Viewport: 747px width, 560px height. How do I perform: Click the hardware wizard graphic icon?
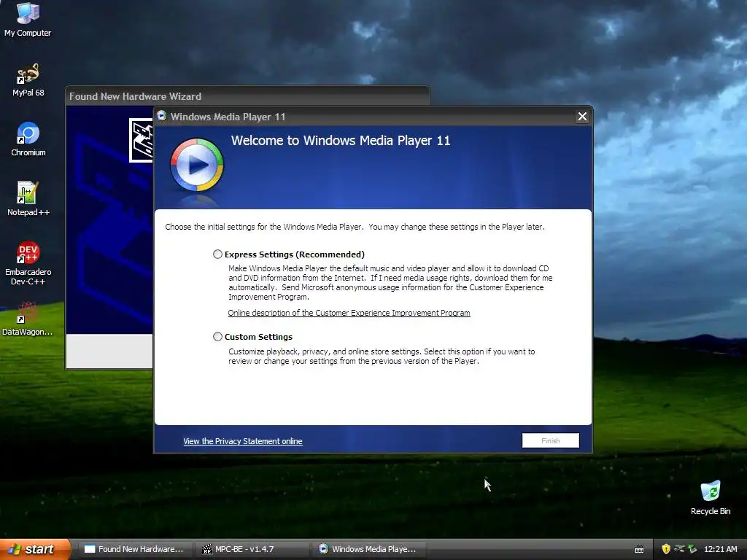pyautogui.click(x=141, y=140)
